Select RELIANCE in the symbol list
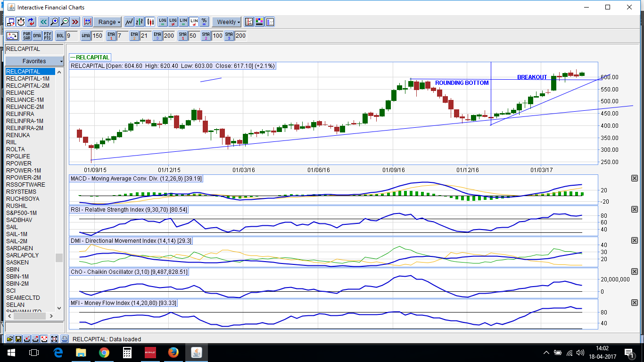Screen dimensions: 644x362 (30, 93)
